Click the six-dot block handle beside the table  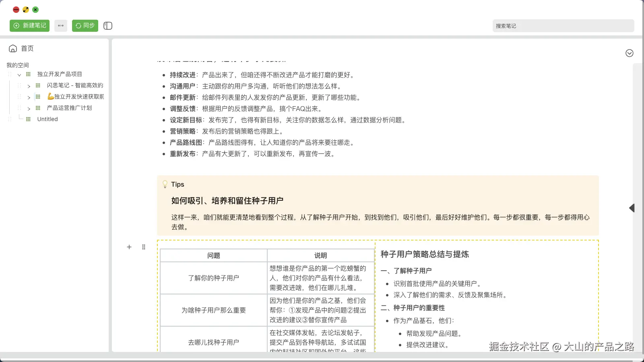pyautogui.click(x=144, y=247)
